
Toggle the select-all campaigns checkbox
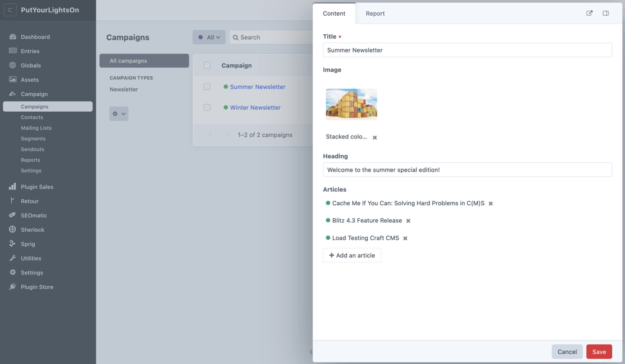[x=207, y=65]
